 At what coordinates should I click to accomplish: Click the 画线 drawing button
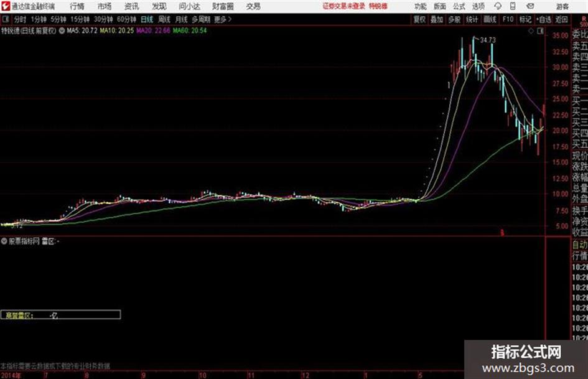click(490, 19)
